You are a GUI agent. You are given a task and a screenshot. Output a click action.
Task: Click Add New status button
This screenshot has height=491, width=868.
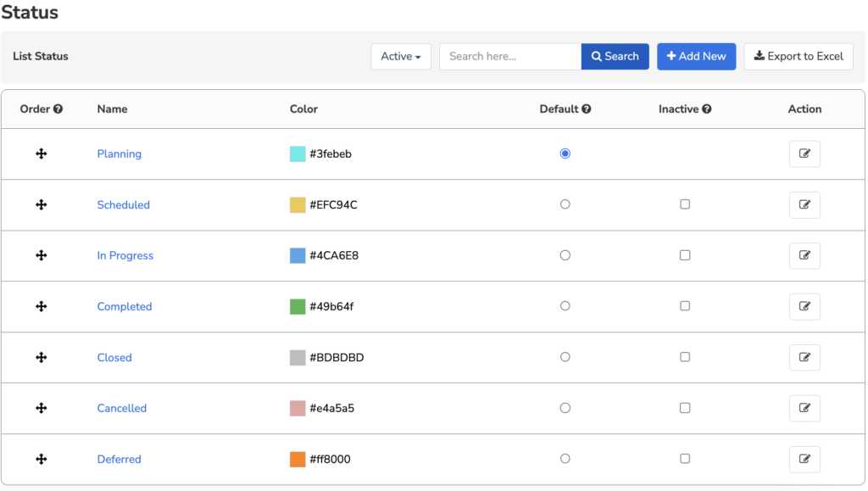pos(697,57)
